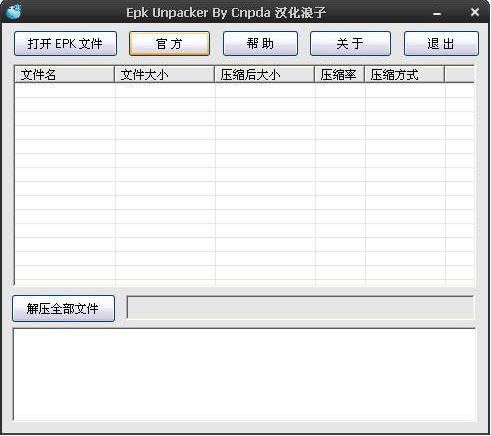
Task: Open an EPK file with 打开 EPK 文件
Action: pyautogui.click(x=65, y=43)
